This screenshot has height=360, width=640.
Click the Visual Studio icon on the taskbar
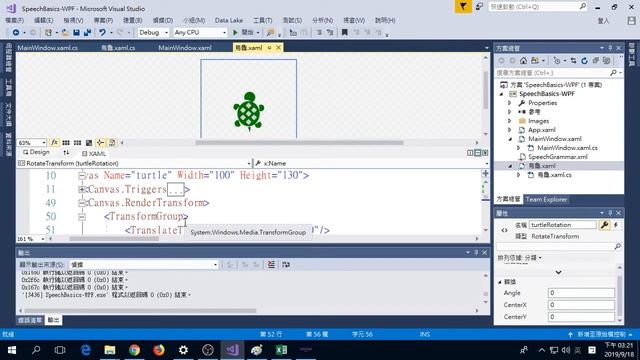(232, 350)
